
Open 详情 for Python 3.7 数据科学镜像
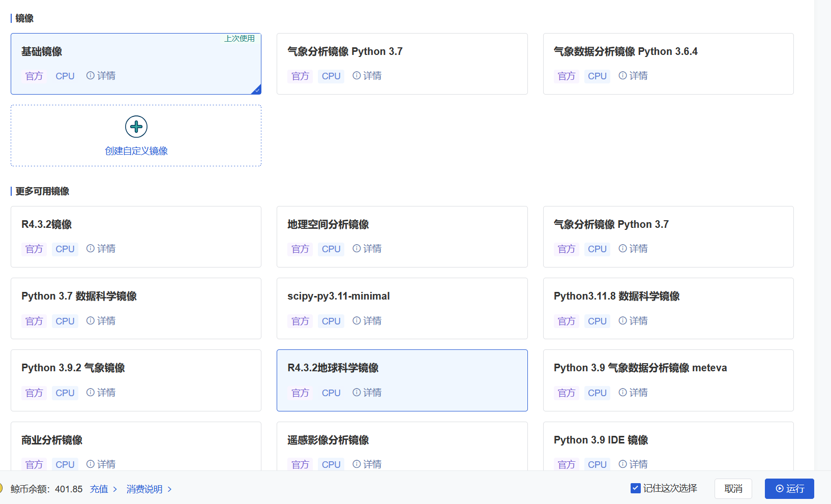tap(101, 321)
